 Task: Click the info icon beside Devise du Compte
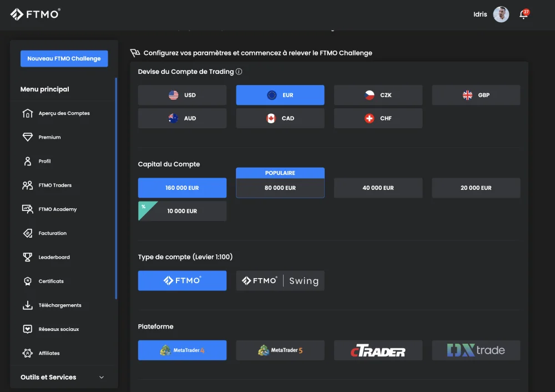[239, 72]
